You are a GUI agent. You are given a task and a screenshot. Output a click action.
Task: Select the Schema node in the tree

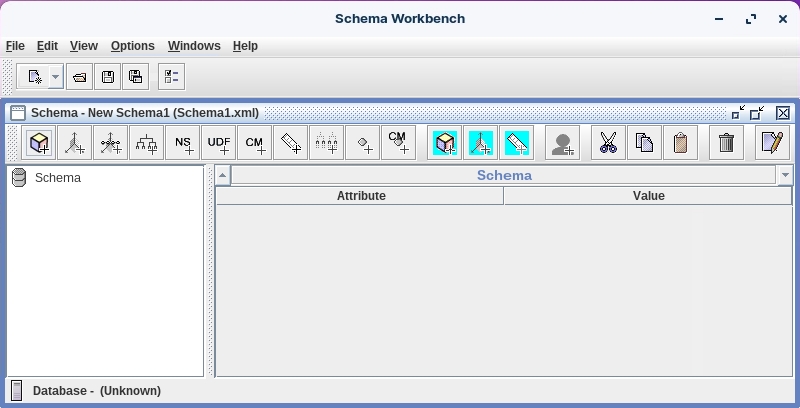[57, 178]
